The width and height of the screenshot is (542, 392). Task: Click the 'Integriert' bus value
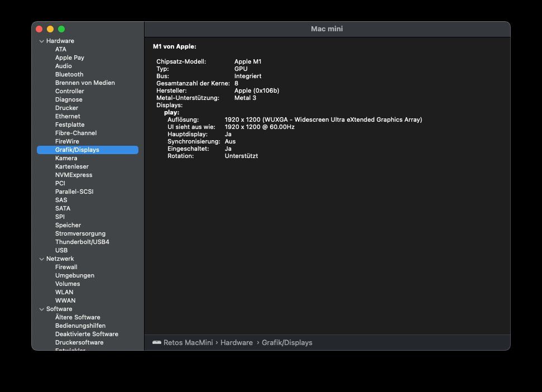248,76
